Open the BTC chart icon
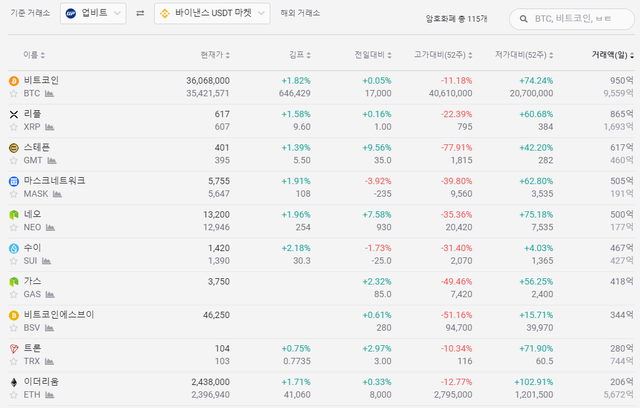The width and height of the screenshot is (640, 408). click(49, 94)
